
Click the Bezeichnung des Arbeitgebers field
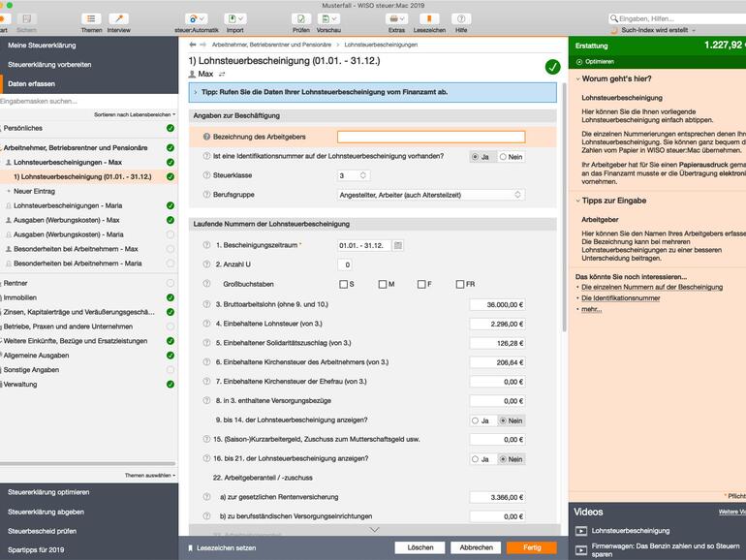430,137
